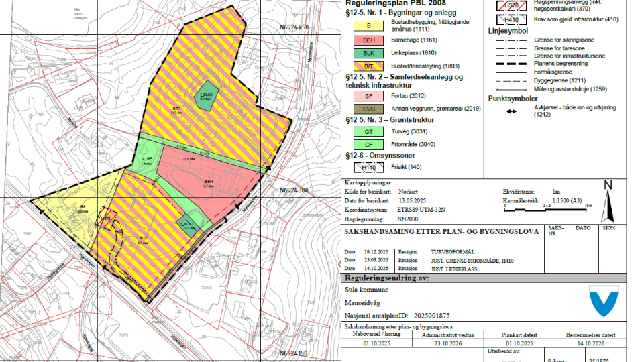
Task: Click the north arrow compass symbol
Action: (x=608, y=202)
